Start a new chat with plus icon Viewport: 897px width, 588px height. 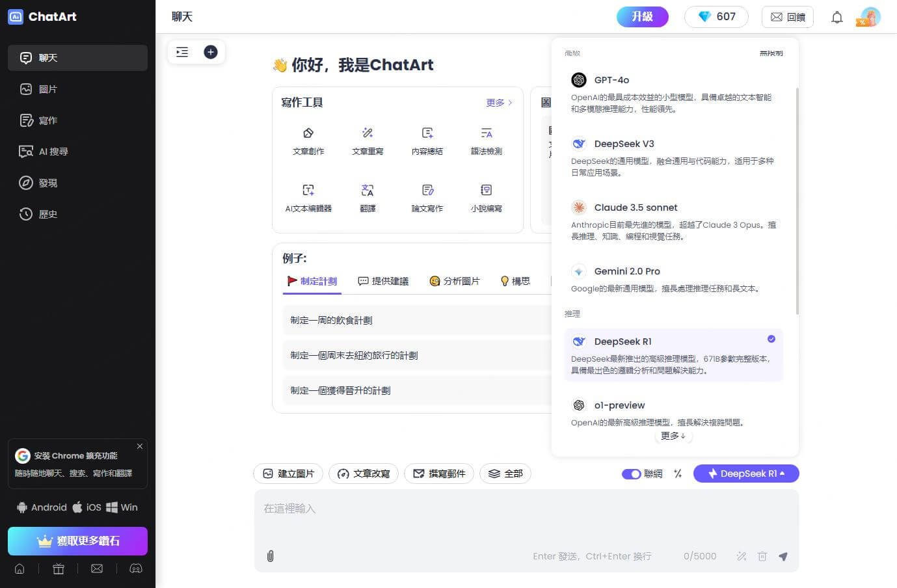click(211, 52)
